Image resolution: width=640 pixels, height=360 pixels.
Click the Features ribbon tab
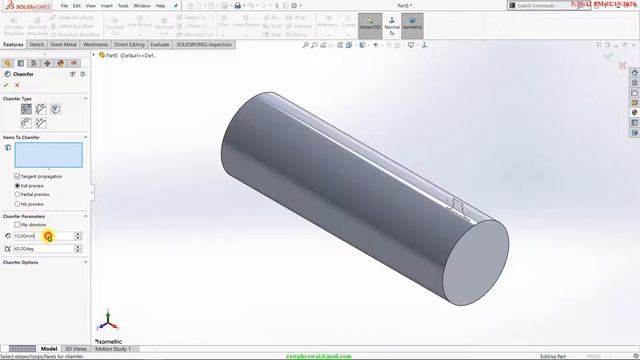click(13, 44)
